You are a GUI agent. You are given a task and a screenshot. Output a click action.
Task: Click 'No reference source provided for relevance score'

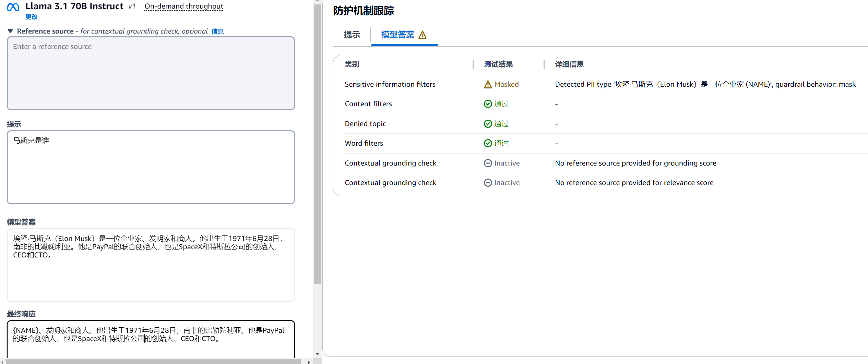click(x=634, y=183)
